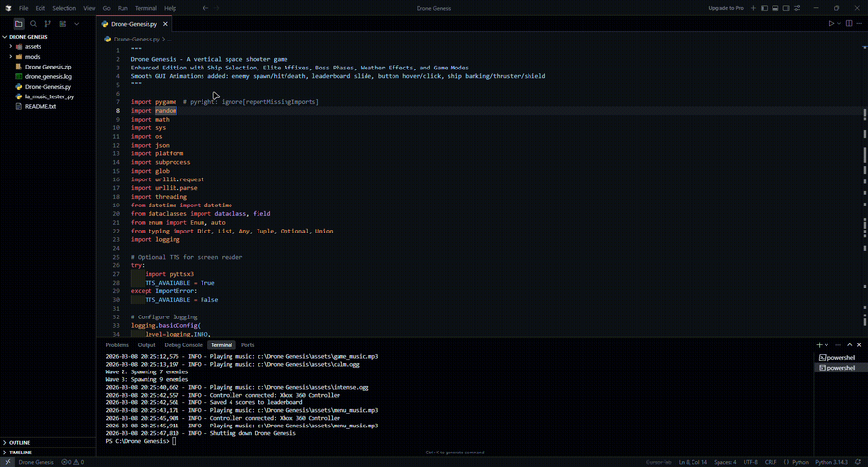Click the remote window status bar icon
The height and width of the screenshot is (467, 868).
pyautogui.click(x=7, y=462)
